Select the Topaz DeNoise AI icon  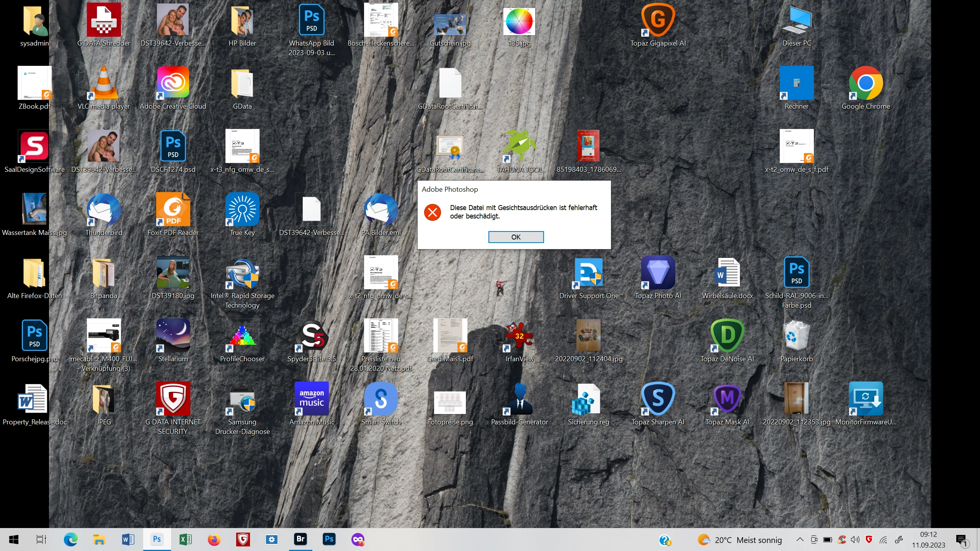pos(727,336)
